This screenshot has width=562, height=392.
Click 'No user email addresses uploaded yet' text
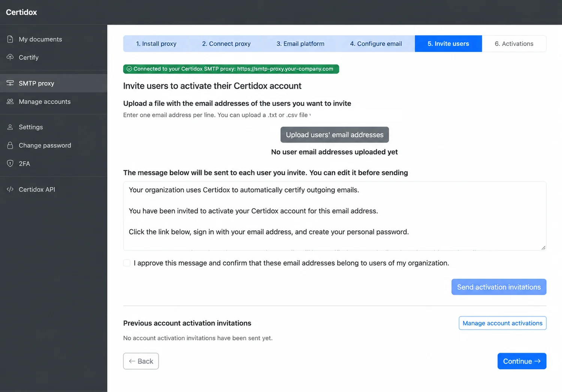pyautogui.click(x=334, y=152)
